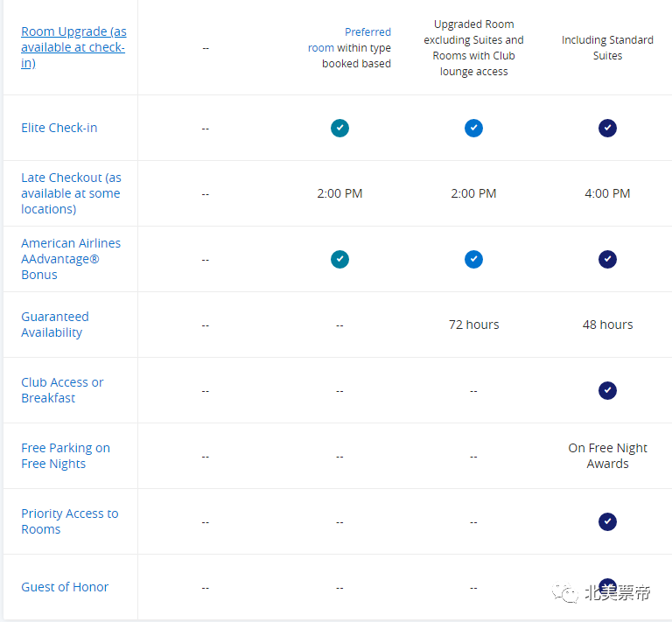Click the bright blue AAdvantage Bonus checkmark
672x622 pixels.
473,259
